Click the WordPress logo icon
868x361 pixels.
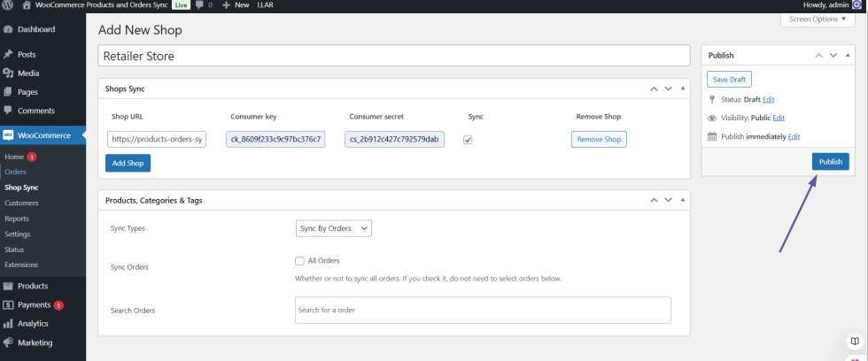tap(8, 5)
